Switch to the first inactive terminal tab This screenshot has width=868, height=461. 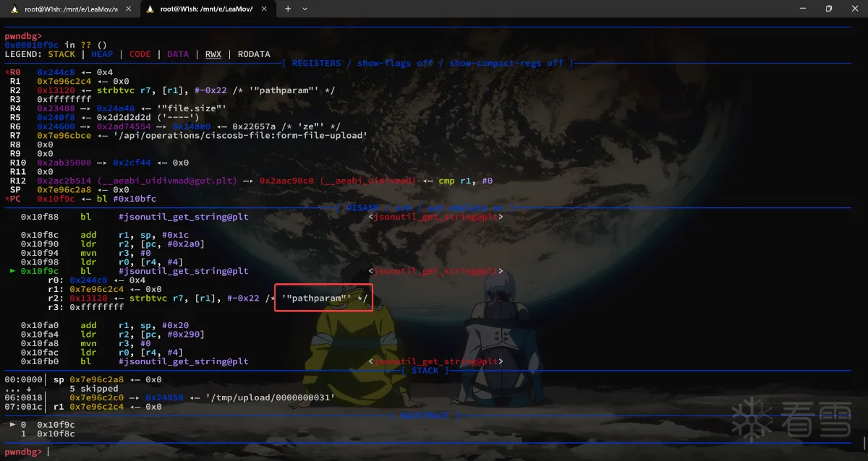tap(69, 9)
